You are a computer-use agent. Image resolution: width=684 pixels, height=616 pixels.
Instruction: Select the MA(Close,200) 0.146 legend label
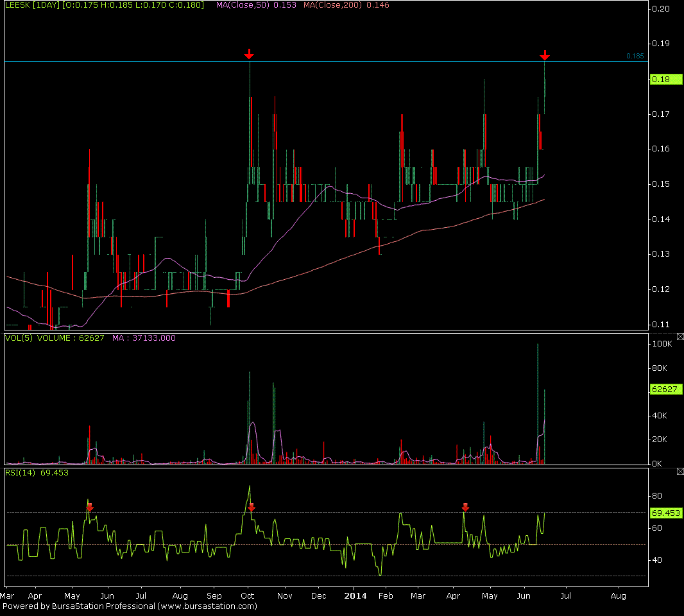(x=346, y=5)
